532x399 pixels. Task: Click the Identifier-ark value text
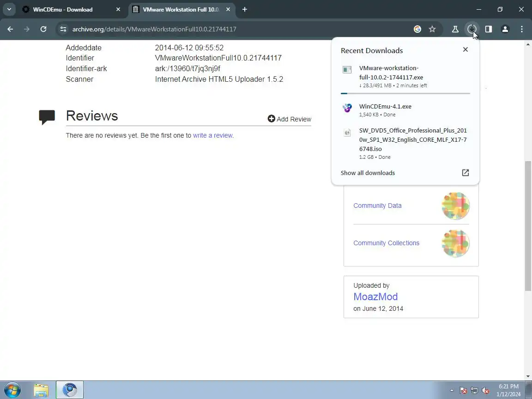pos(187,68)
